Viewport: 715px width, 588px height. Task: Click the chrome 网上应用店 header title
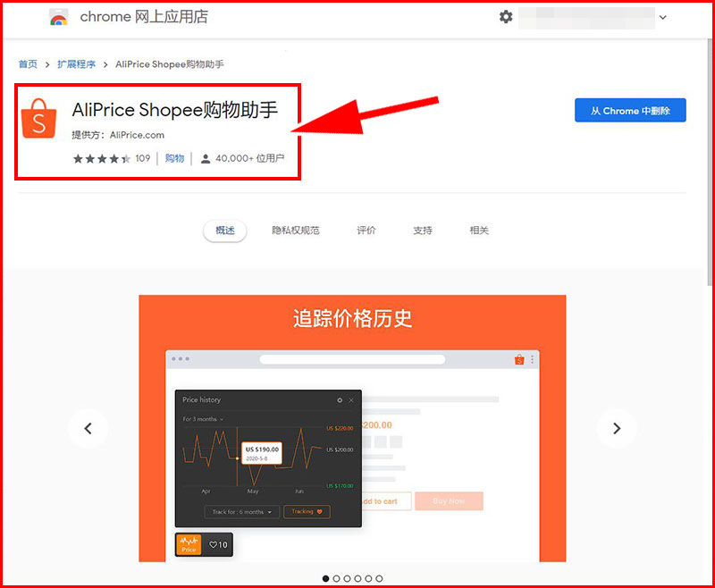[x=144, y=17]
